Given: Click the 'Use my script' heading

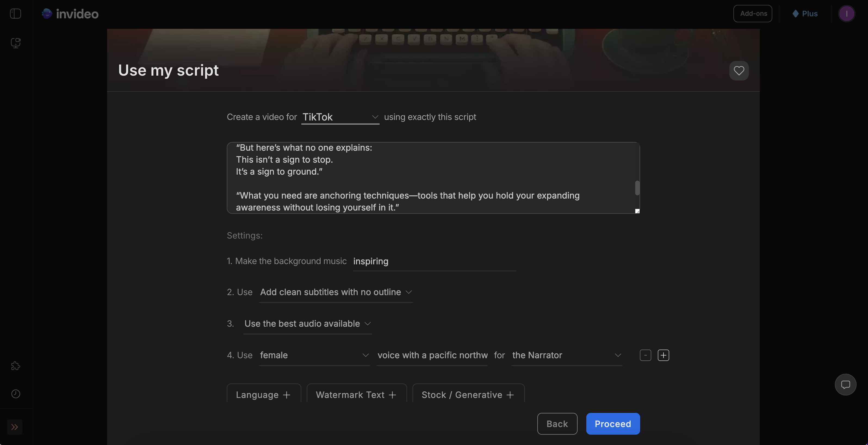Looking at the screenshot, I should point(168,70).
